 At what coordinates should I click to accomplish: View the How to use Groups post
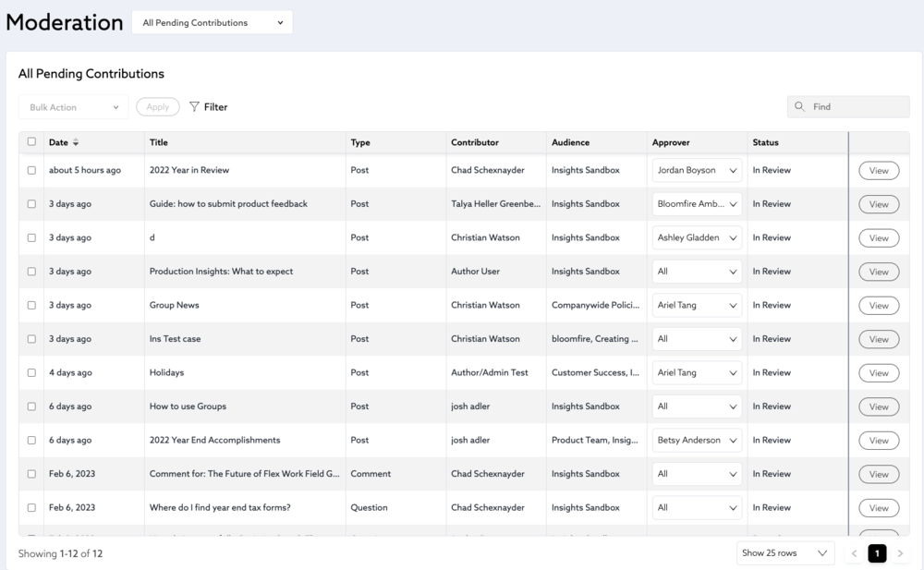click(x=879, y=407)
